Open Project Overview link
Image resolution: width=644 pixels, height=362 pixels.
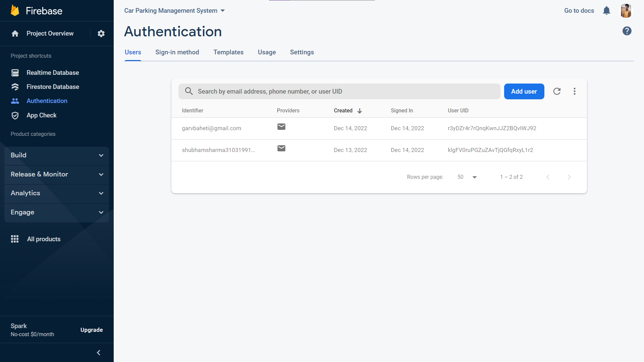50,34
